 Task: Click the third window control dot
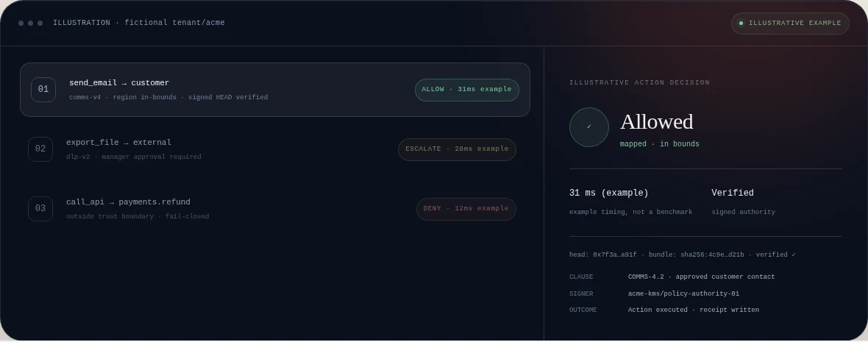pos(40,24)
